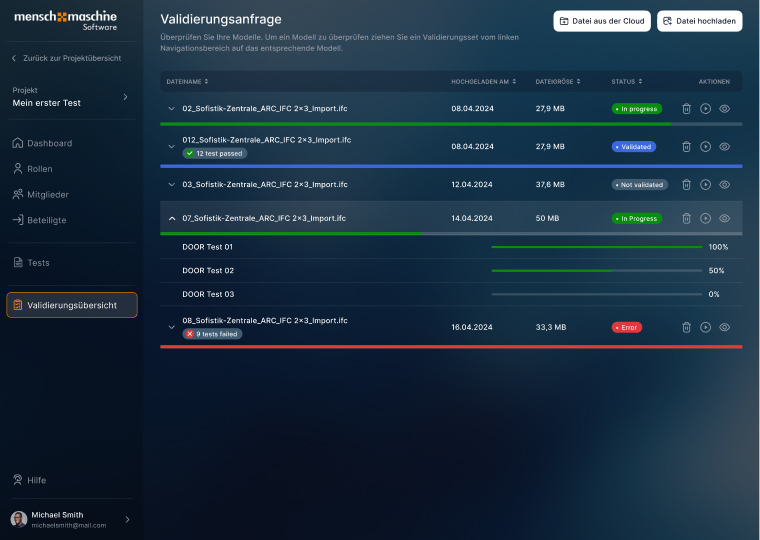The image size is (760, 540).
Task: Sort table by Dateiname column header
Action: [x=187, y=81]
